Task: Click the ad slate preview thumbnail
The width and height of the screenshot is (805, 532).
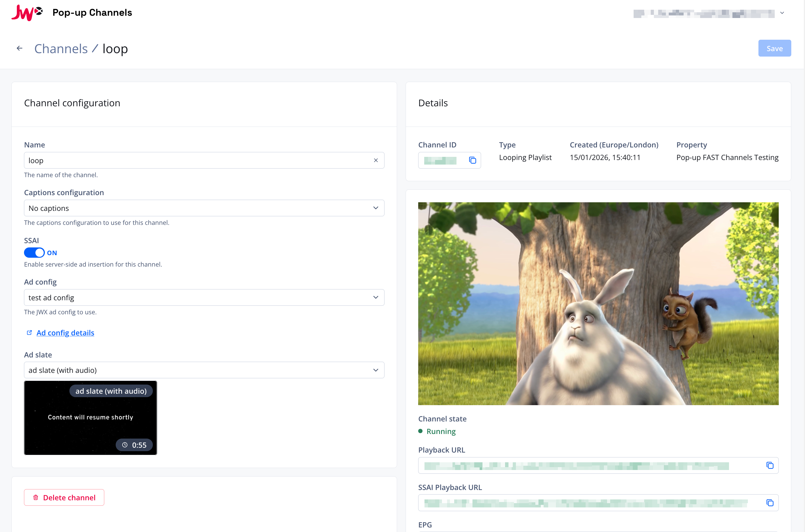Action: click(x=91, y=418)
